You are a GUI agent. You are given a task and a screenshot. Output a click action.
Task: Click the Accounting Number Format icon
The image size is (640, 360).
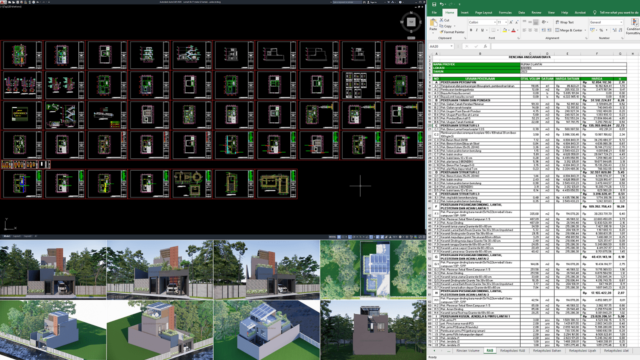[593, 30]
